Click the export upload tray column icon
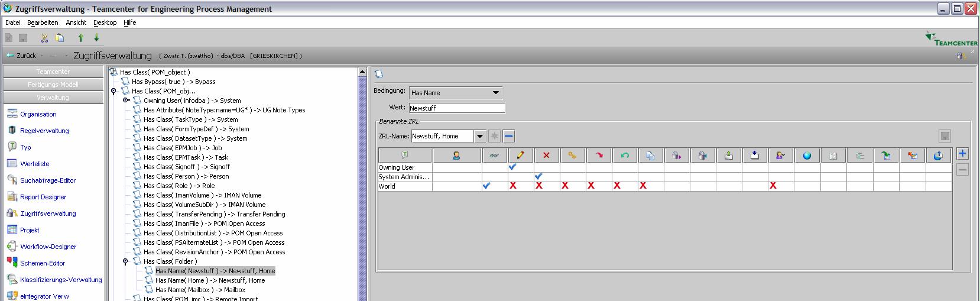 [x=729, y=156]
